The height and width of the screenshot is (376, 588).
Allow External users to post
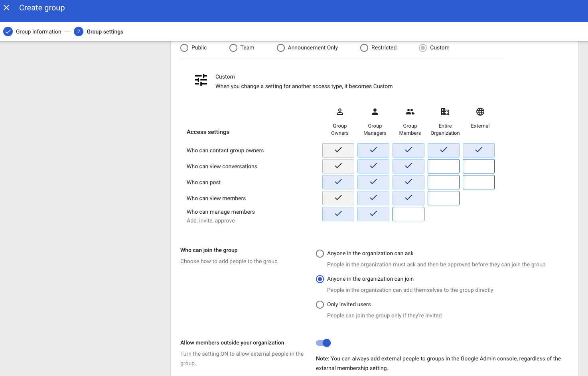[x=478, y=182]
